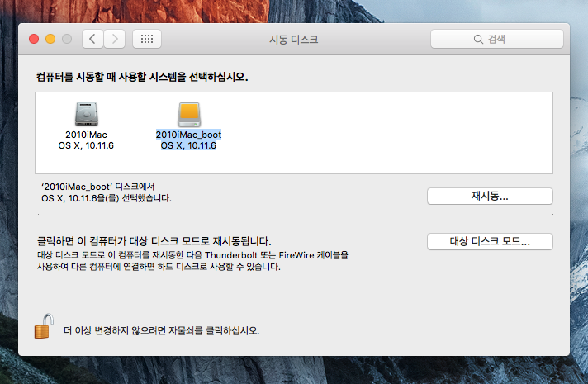Click the 시동 디스크 window title

[294, 40]
